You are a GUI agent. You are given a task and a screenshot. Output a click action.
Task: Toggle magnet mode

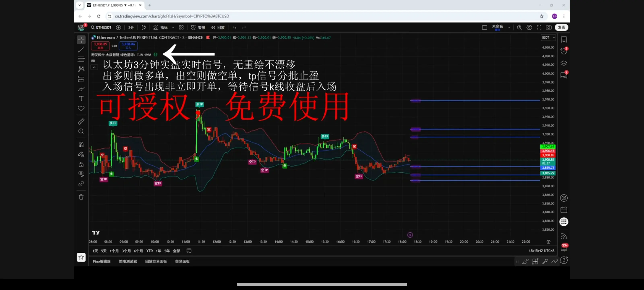(x=81, y=145)
